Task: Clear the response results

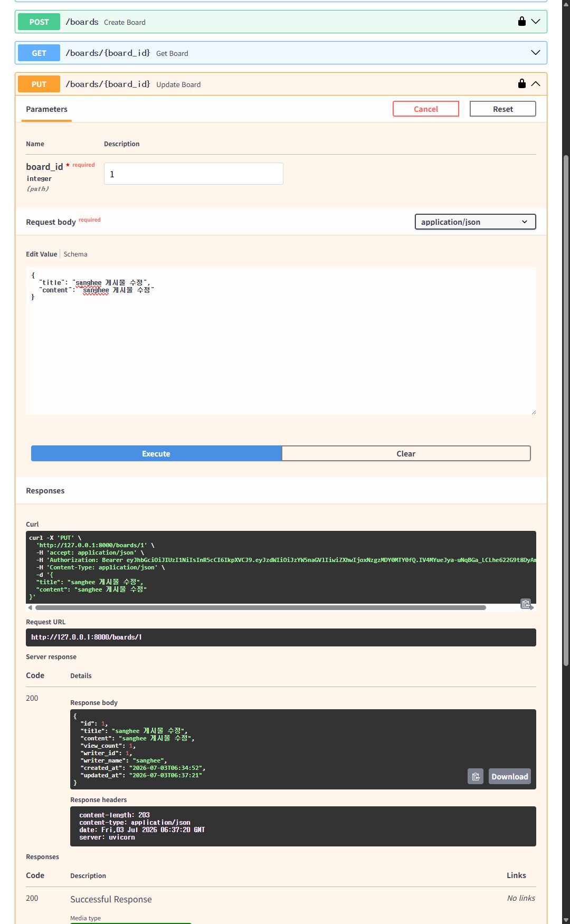Action: point(406,453)
